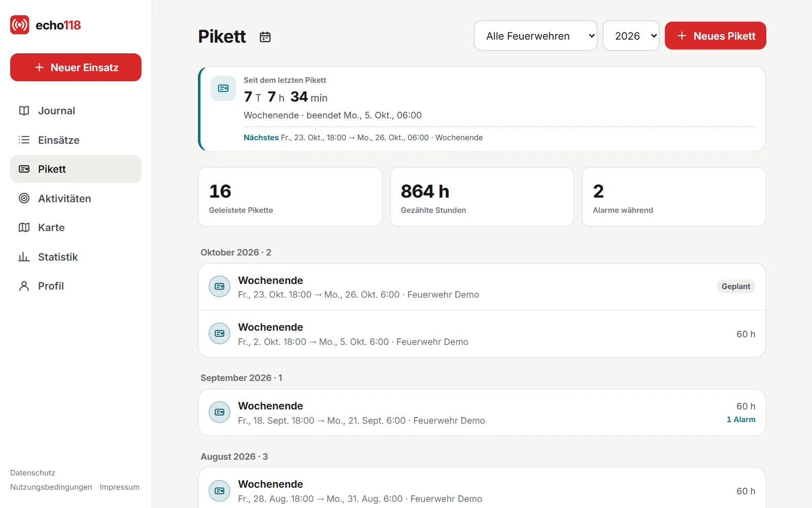Screen dimensions: 812x508
Task: Click the icon of the 28. Aug. Wochenende entry
Action: click(219, 491)
